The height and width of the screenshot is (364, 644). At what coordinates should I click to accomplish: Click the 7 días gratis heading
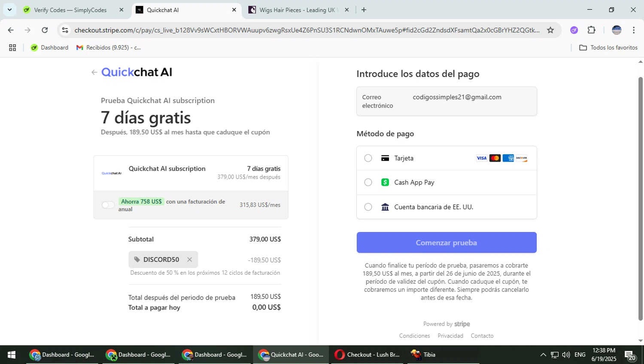[x=146, y=118]
